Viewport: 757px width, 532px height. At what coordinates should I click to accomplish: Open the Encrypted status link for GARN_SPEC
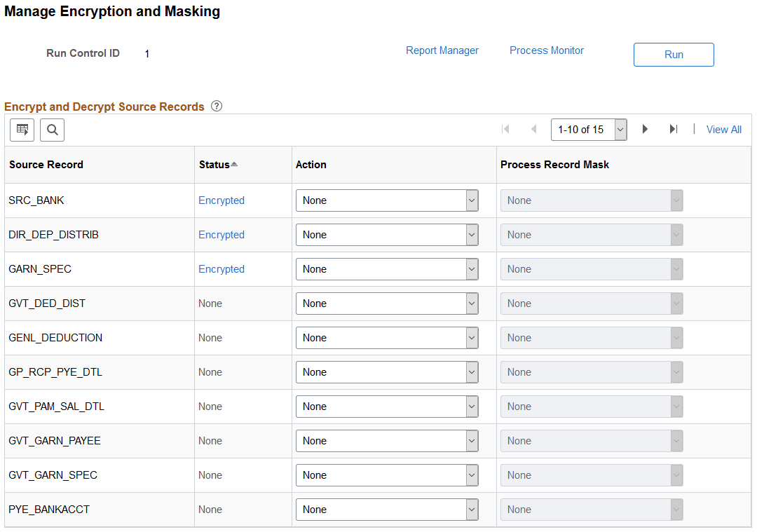[221, 268]
